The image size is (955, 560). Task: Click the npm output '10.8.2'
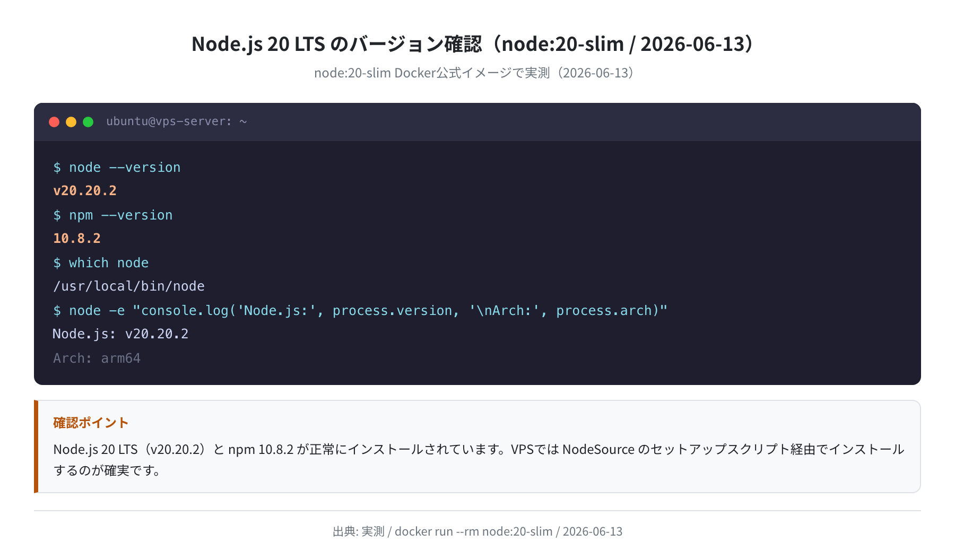point(77,239)
